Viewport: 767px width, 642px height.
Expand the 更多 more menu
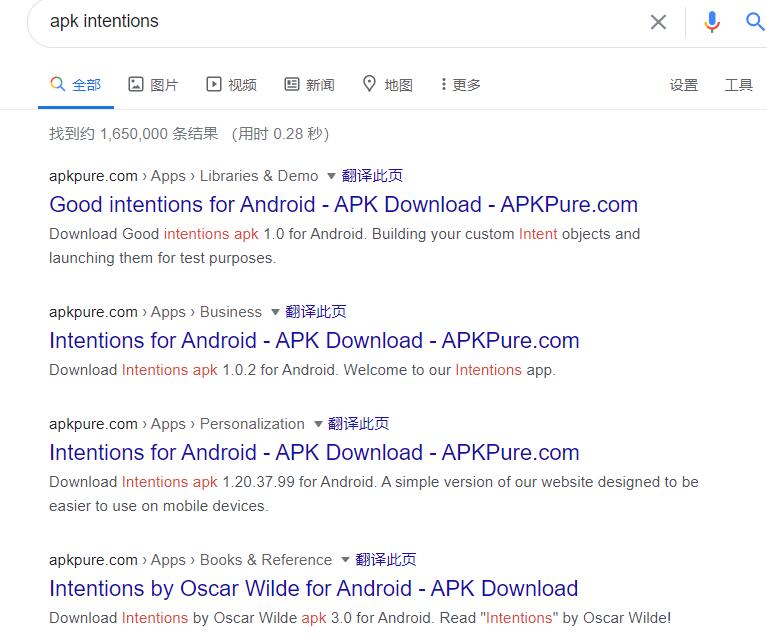click(460, 85)
